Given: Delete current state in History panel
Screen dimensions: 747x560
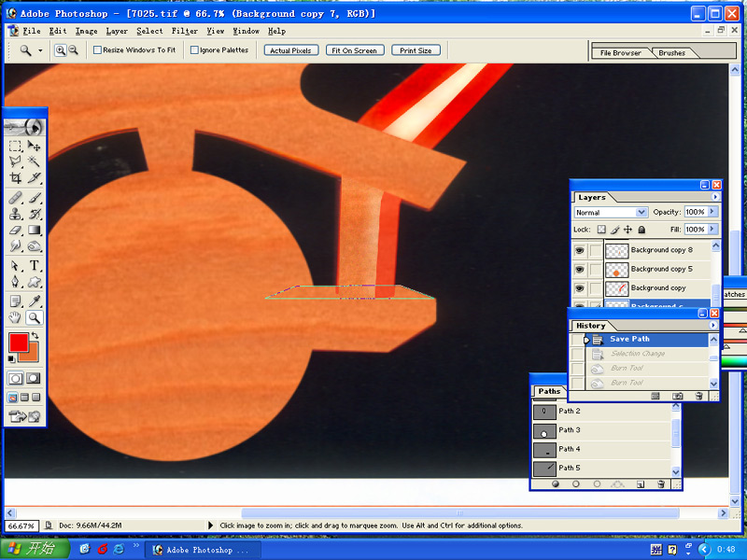Looking at the screenshot, I should click(698, 396).
